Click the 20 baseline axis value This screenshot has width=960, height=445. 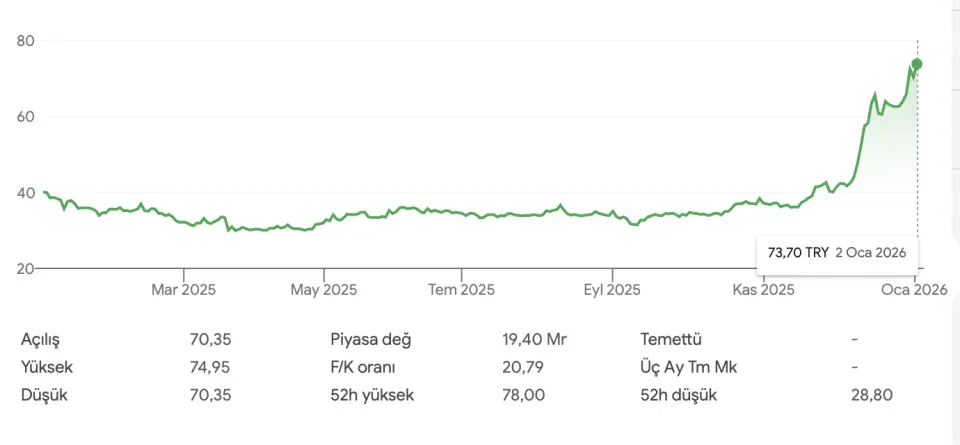point(26,268)
